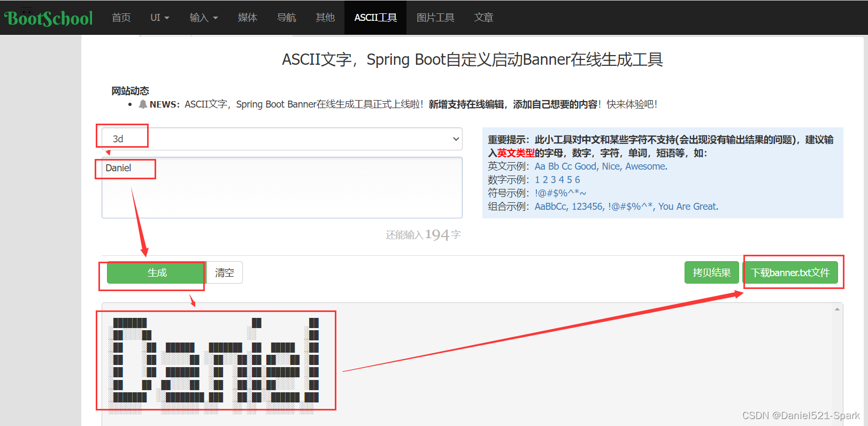Click the 拷贝结果 button
The image size is (868, 426).
click(711, 272)
